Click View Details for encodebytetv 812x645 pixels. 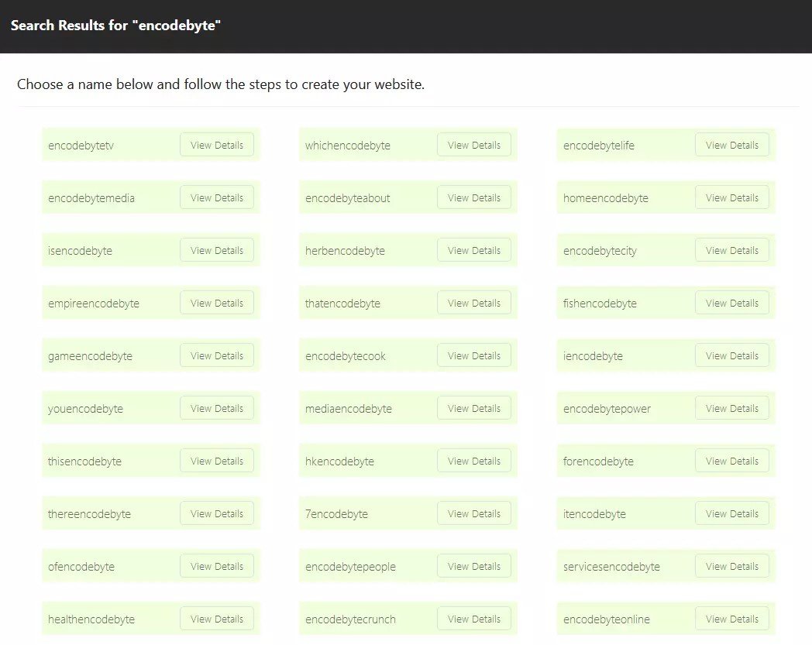(x=216, y=145)
